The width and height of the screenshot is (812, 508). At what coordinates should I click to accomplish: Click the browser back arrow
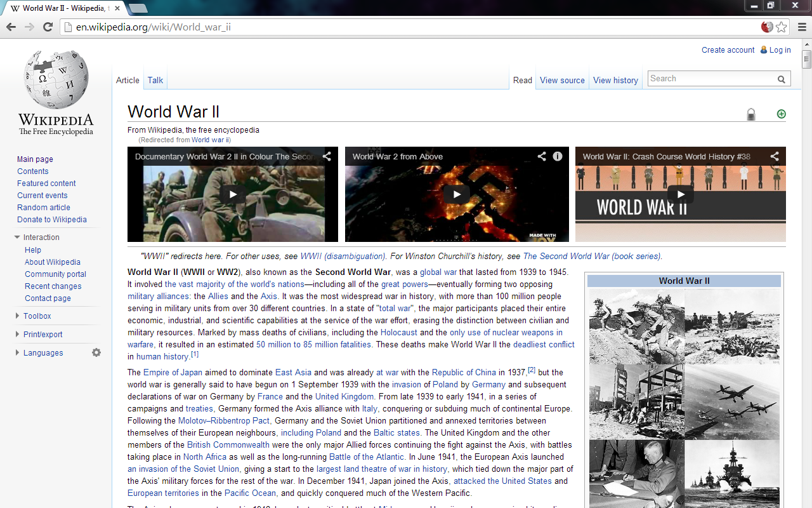[x=11, y=27]
